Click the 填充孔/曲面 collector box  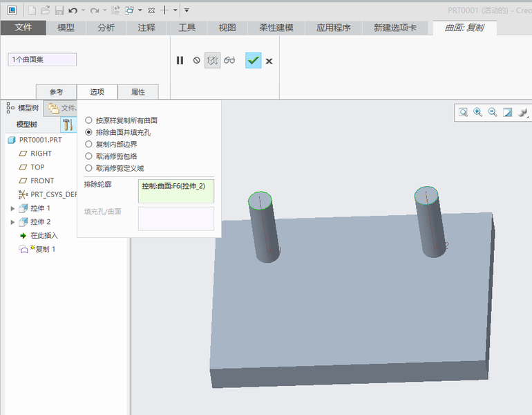click(x=176, y=219)
